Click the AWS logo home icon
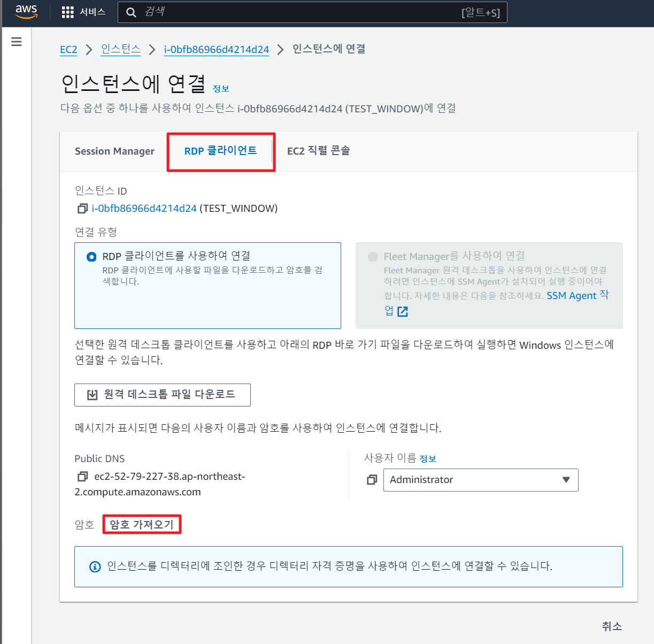Screen dimensions: 654x644 pyautogui.click(x=26, y=11)
